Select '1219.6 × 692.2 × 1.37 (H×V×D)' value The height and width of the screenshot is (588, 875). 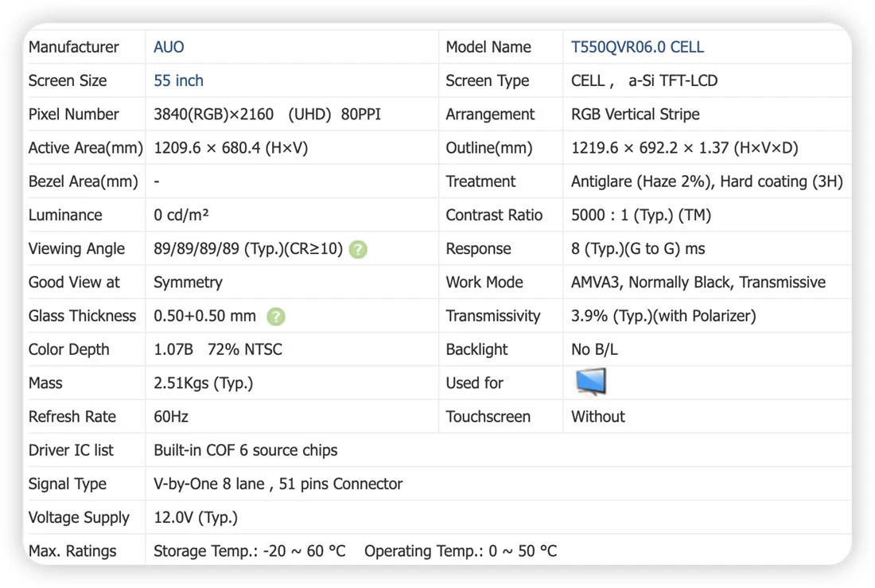pyautogui.click(x=684, y=147)
